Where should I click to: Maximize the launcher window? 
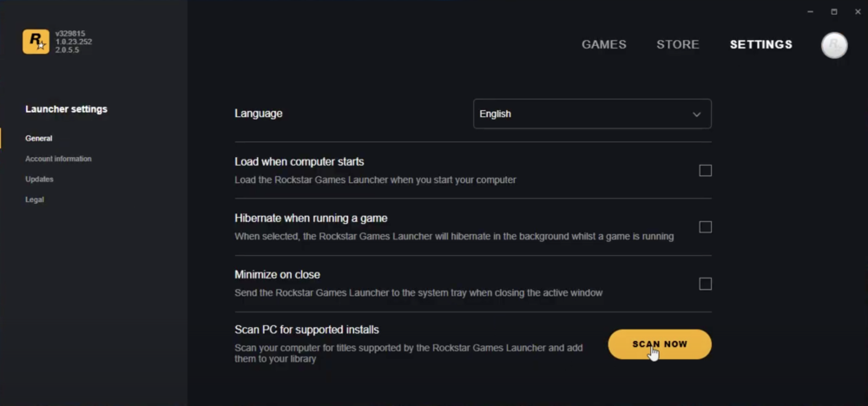834,11
